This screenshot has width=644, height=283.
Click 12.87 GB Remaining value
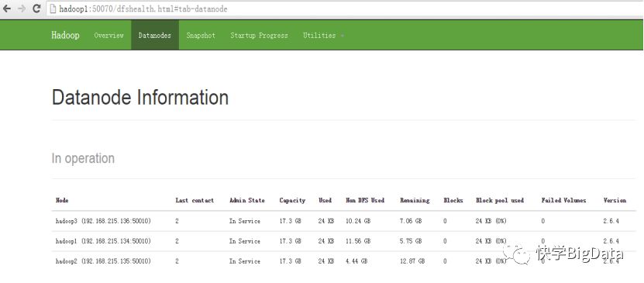pyautogui.click(x=412, y=261)
